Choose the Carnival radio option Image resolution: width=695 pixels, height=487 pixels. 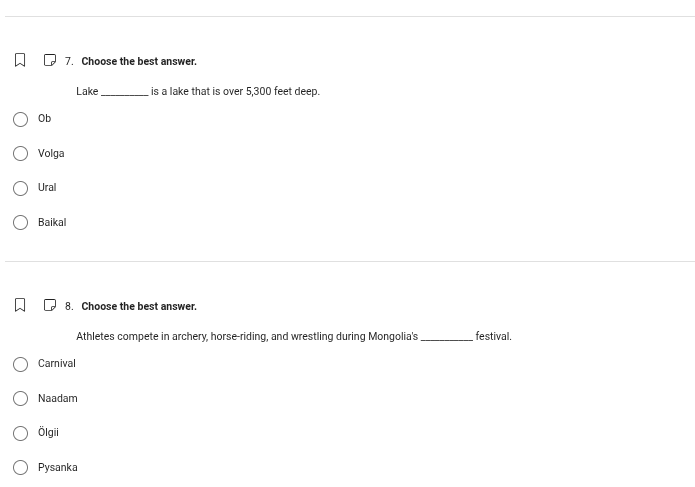[20, 364]
